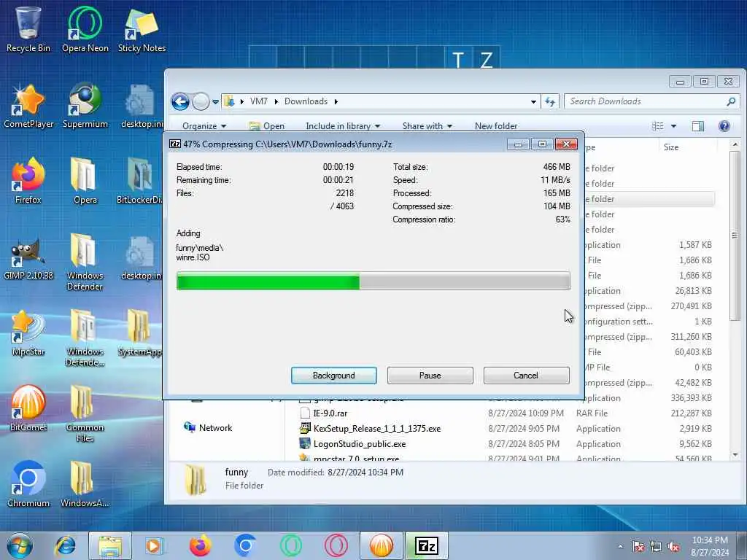Open Explorer help icon
Image resolution: width=747 pixels, height=560 pixels.
pos(724,125)
